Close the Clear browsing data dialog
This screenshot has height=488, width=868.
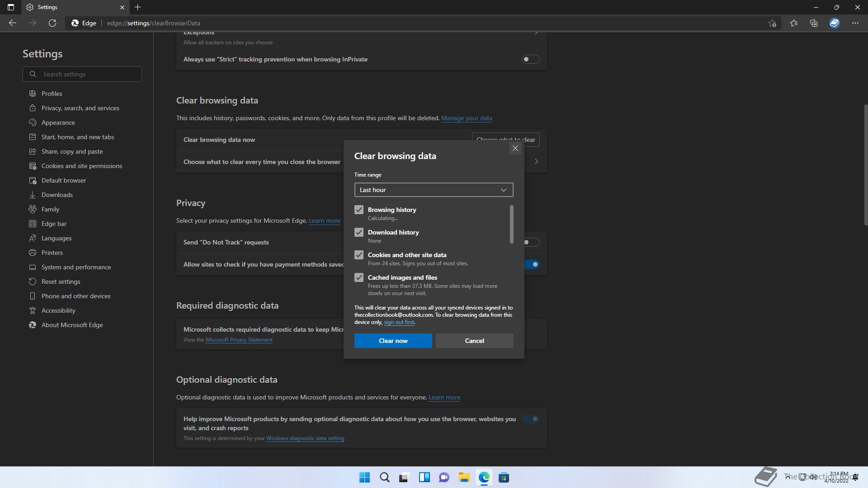click(515, 148)
